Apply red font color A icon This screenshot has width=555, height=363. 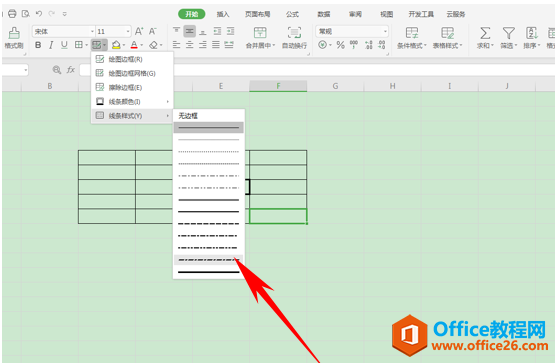pos(134,45)
